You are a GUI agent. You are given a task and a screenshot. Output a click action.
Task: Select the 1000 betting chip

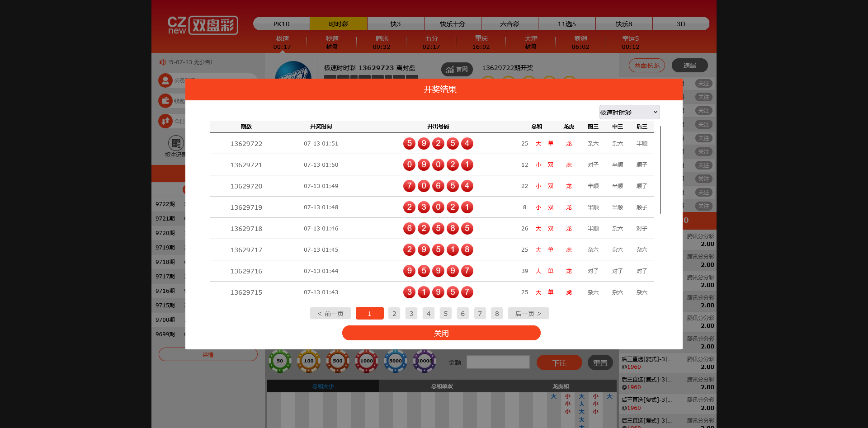[x=367, y=361]
